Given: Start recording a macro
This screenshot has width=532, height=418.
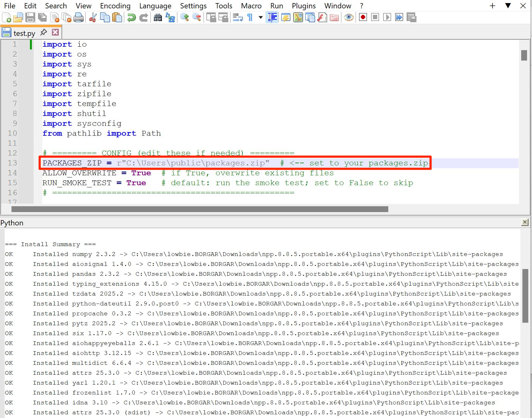Looking at the screenshot, I should tap(363, 17).
